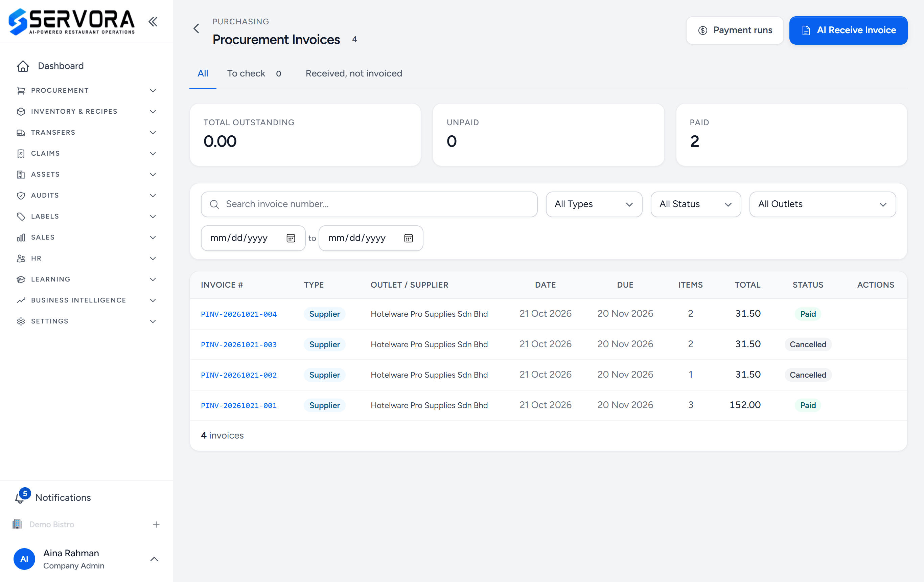Click the Procurement cart icon

click(21, 91)
